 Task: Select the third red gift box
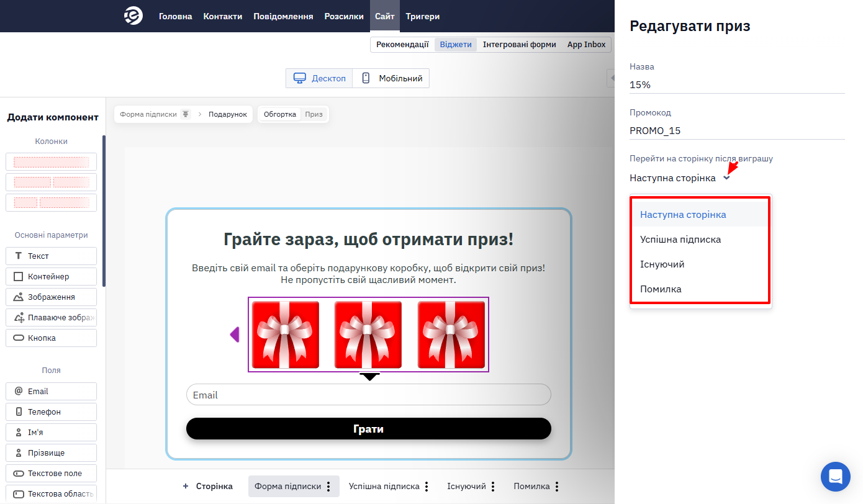pyautogui.click(x=451, y=335)
